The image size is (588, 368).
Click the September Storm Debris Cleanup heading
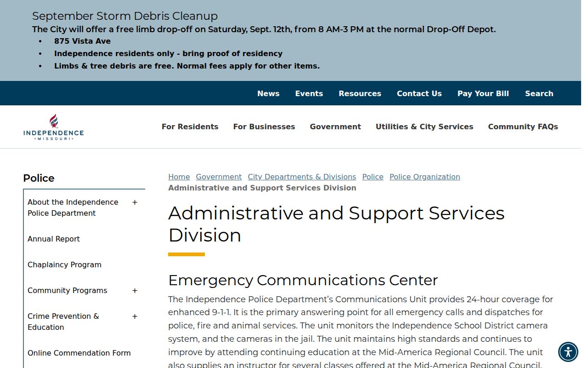[x=125, y=16]
